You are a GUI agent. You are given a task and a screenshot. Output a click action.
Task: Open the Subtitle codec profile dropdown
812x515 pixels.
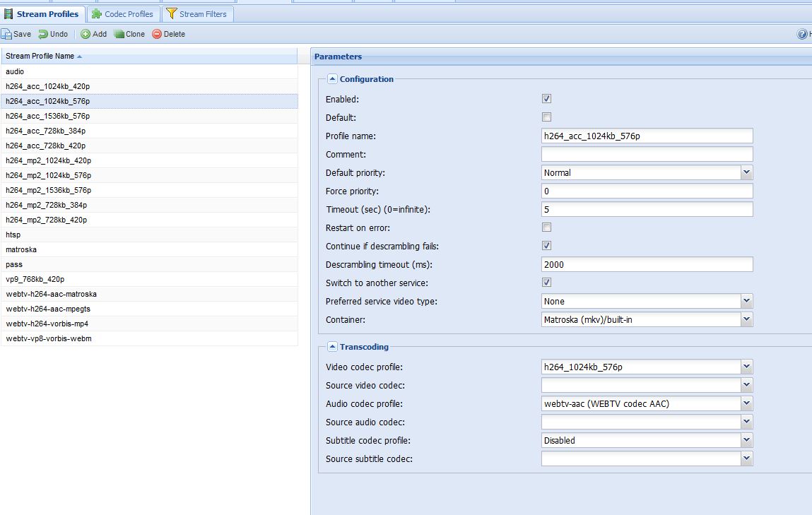pos(746,440)
